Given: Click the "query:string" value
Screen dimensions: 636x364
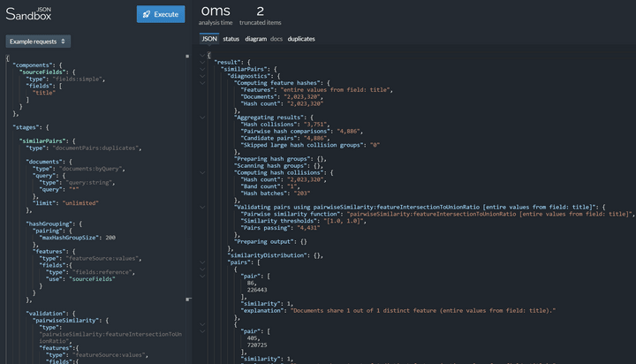Looking at the screenshot, I should 88,183.
